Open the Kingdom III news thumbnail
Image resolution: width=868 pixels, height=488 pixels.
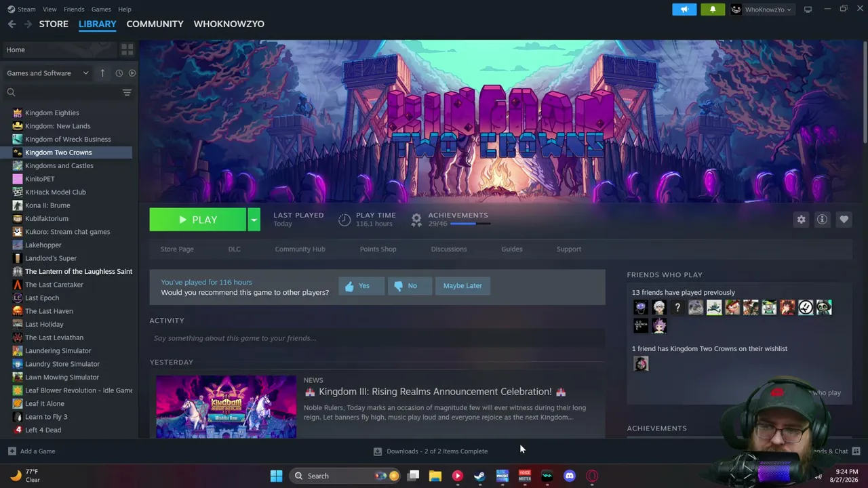coord(226,407)
